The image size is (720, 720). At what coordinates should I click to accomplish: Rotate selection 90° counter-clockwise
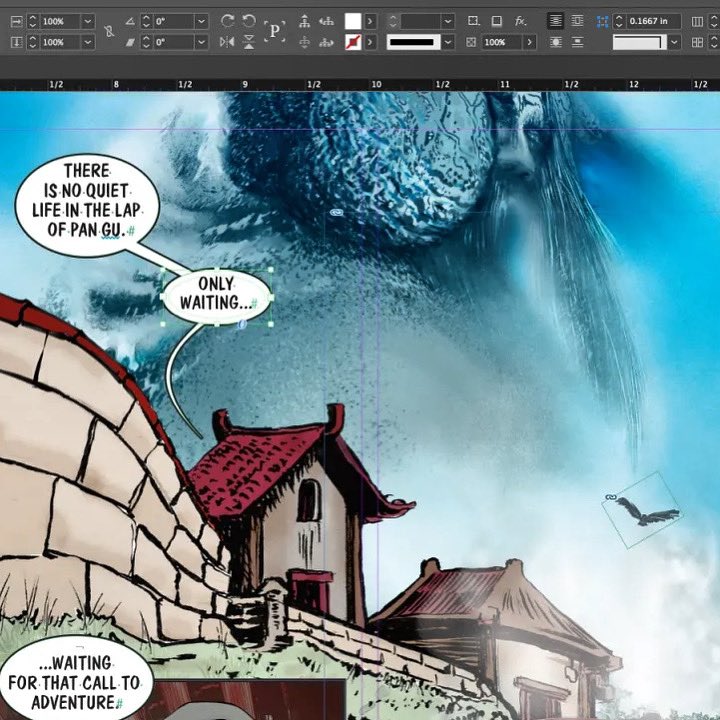(248, 21)
